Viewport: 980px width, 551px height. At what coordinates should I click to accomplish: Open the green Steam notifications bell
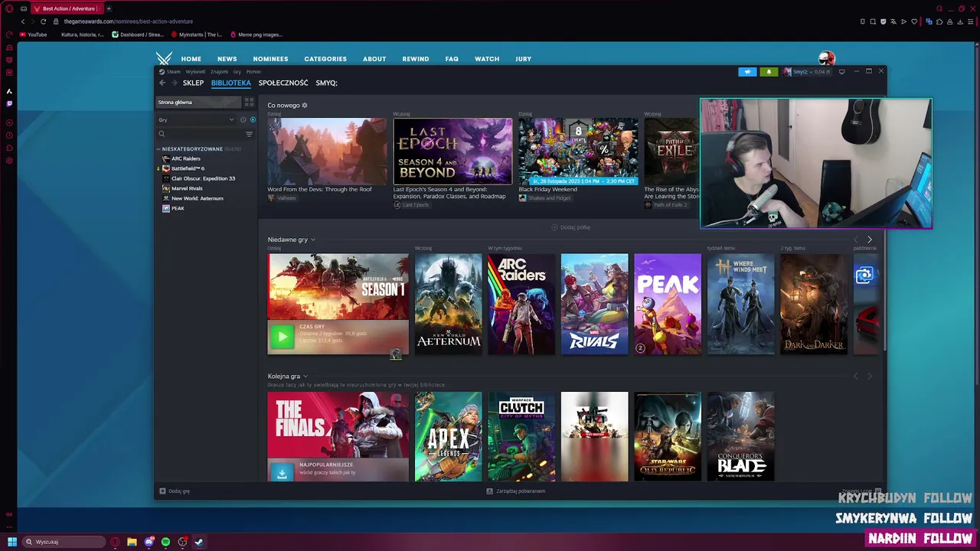[x=769, y=72]
